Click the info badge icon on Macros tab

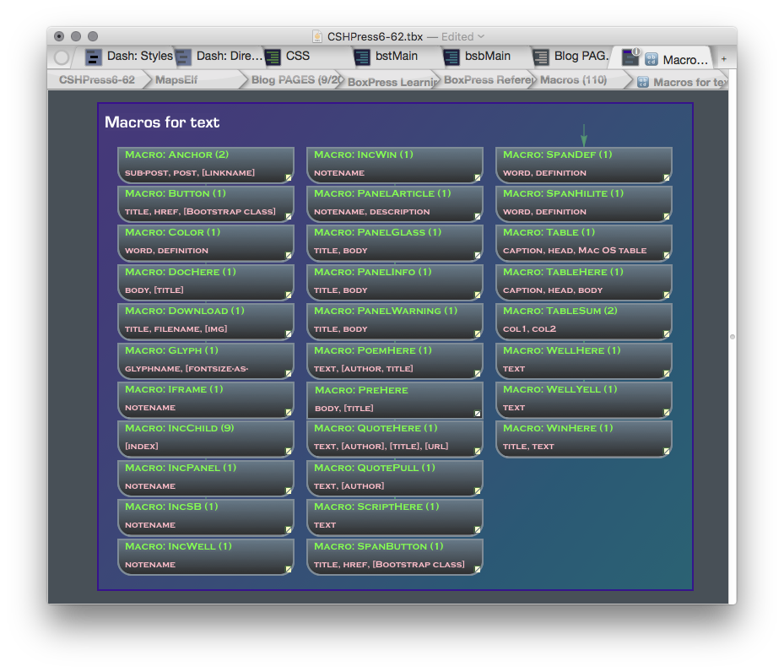[x=635, y=52]
